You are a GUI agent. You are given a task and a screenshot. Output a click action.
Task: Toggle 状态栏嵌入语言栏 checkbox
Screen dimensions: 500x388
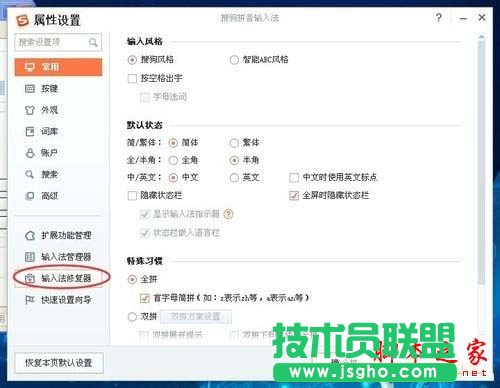(x=144, y=233)
